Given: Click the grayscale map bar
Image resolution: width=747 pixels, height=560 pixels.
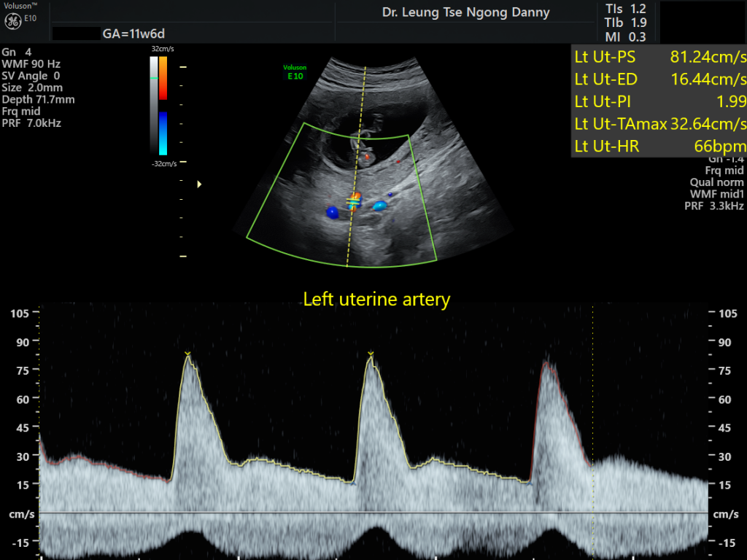Looking at the screenshot, I should 154,105.
